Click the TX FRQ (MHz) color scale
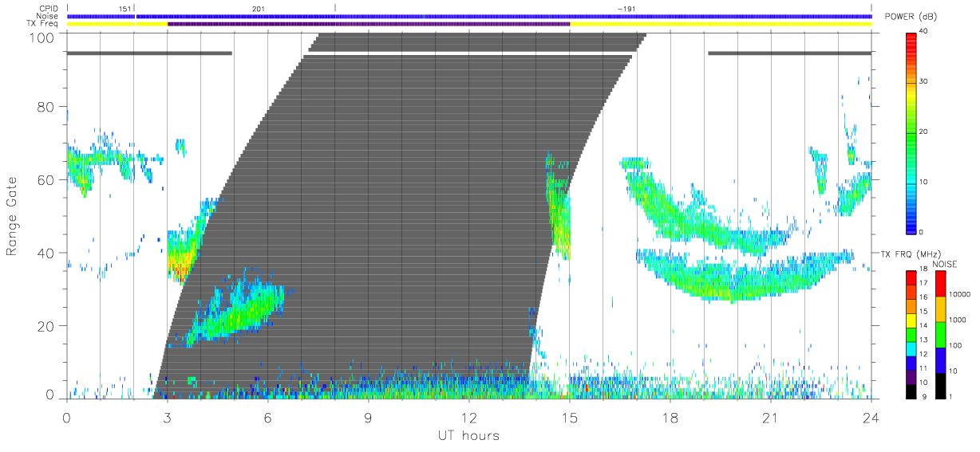 click(x=911, y=334)
